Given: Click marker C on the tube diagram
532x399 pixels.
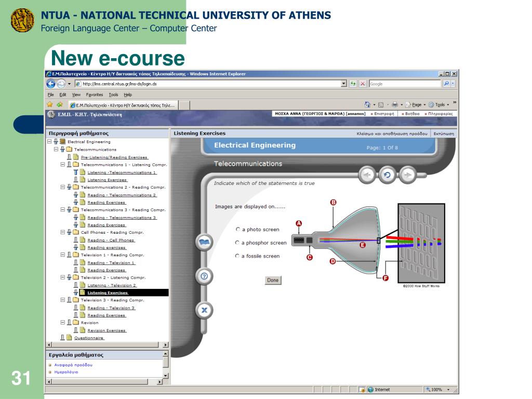Looking at the screenshot, I should [310, 258].
